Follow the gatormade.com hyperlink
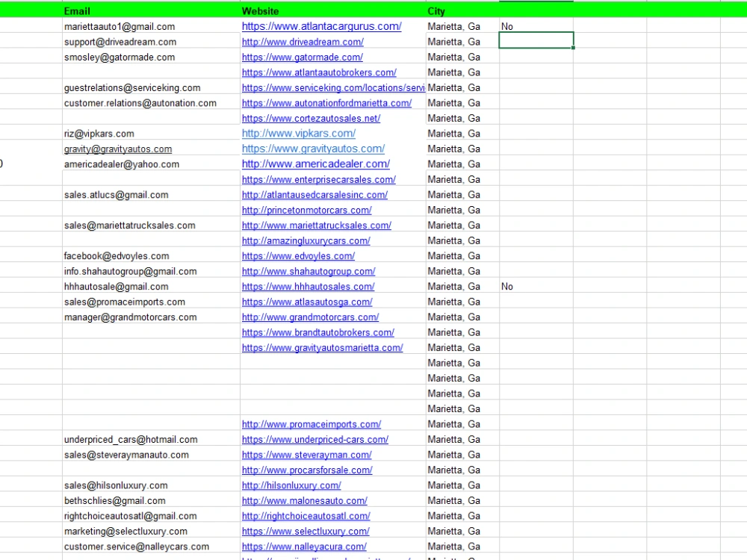The width and height of the screenshot is (747, 560). 302,57
